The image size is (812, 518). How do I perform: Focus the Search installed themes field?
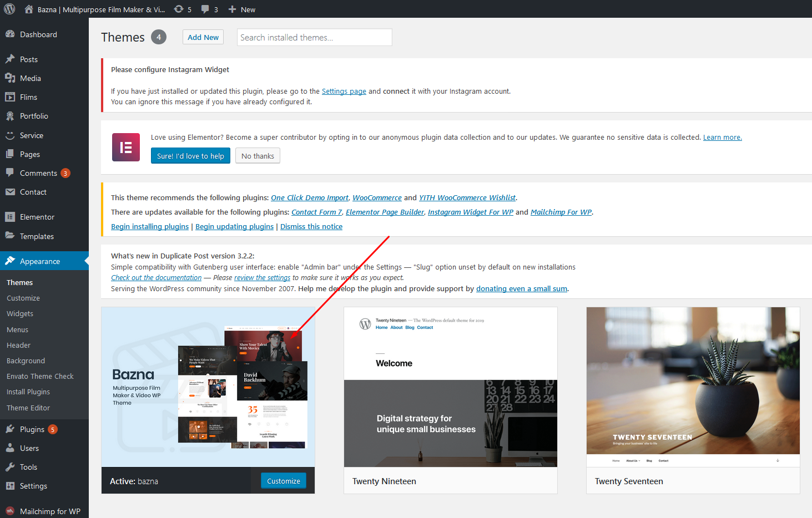pyautogui.click(x=314, y=37)
